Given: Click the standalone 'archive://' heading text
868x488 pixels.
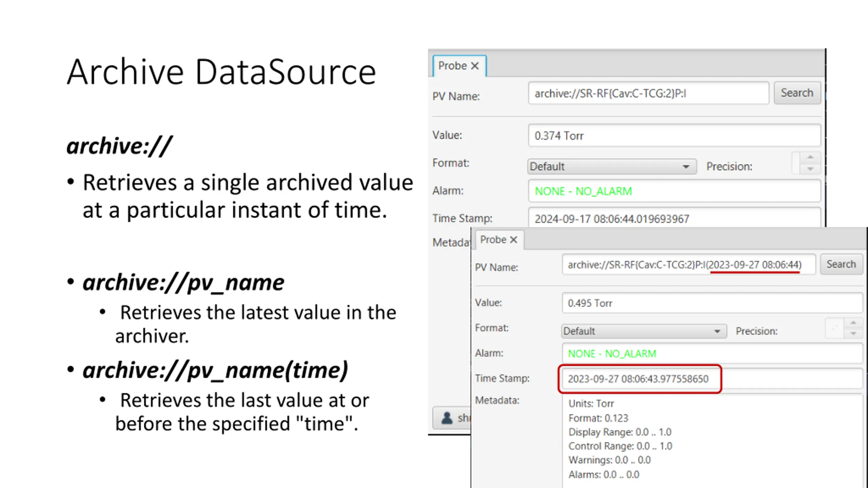Looking at the screenshot, I should coord(119,146).
